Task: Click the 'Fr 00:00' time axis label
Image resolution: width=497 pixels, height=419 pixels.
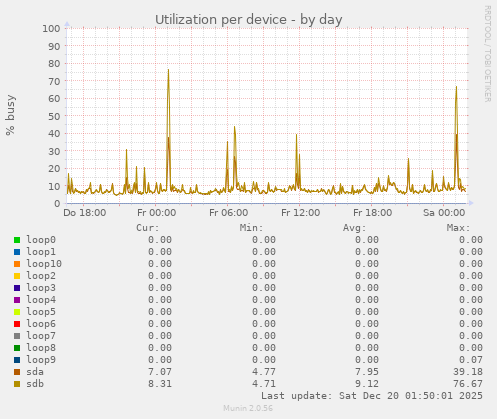Action: 156,213
